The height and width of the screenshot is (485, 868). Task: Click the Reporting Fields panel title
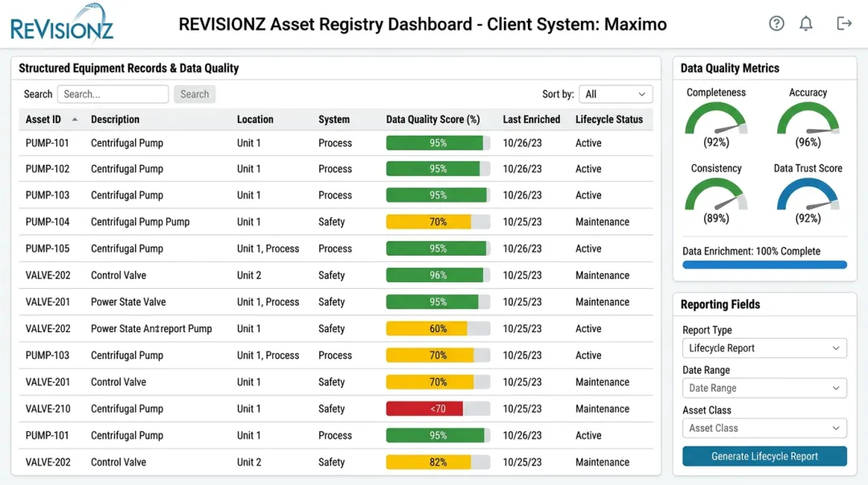click(720, 304)
